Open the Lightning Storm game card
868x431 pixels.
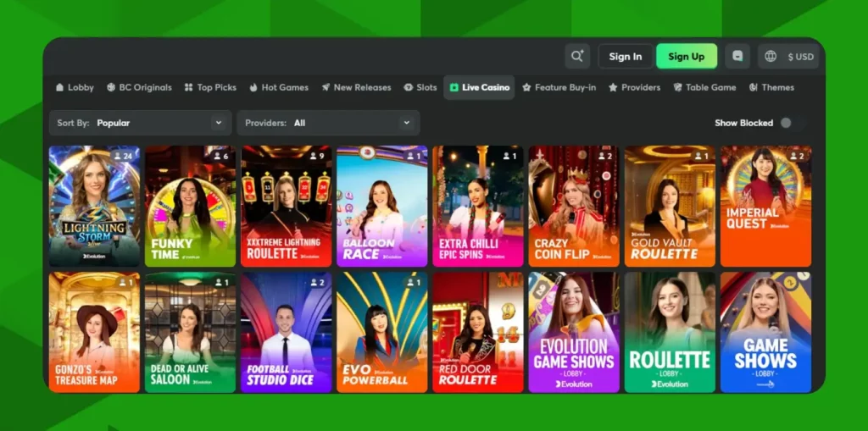94,207
